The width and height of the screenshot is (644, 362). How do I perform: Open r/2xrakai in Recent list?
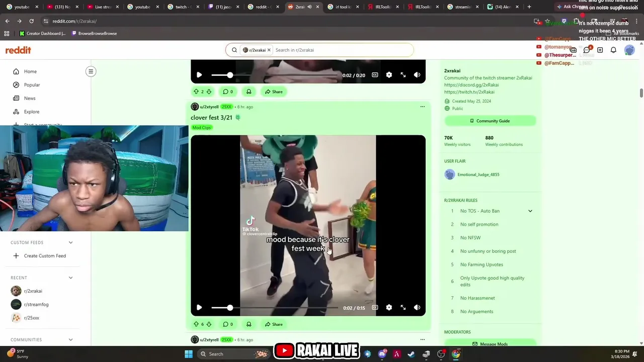[27, 291]
